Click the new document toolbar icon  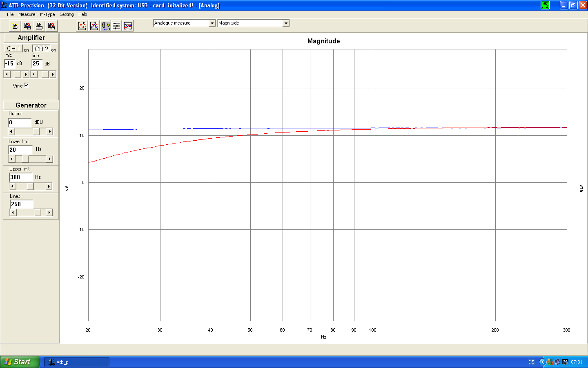pos(15,26)
